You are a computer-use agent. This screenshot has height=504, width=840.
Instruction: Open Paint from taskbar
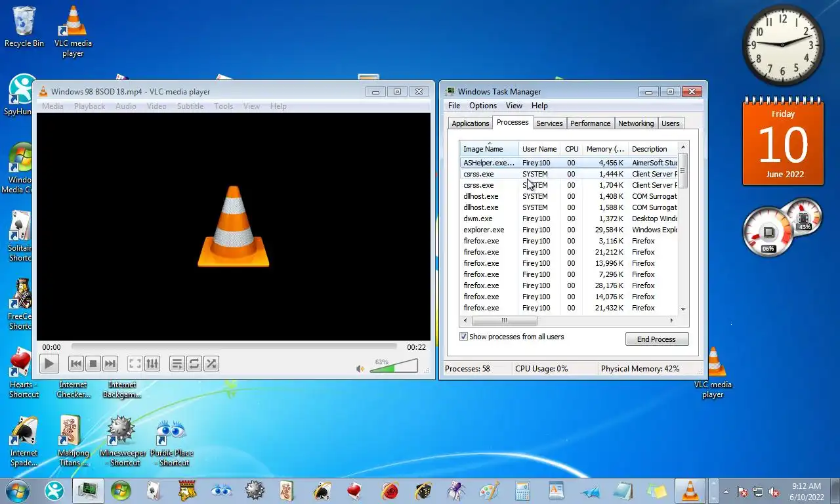[x=489, y=490]
